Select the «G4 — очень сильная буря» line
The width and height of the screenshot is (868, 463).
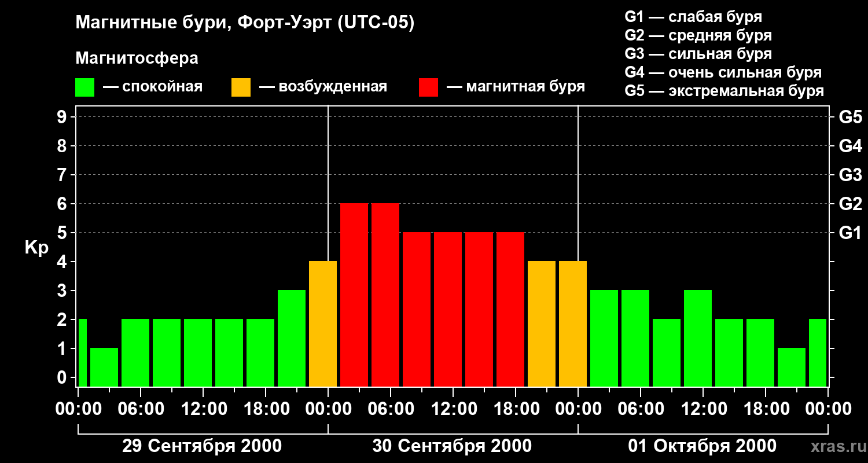pyautogui.click(x=723, y=72)
